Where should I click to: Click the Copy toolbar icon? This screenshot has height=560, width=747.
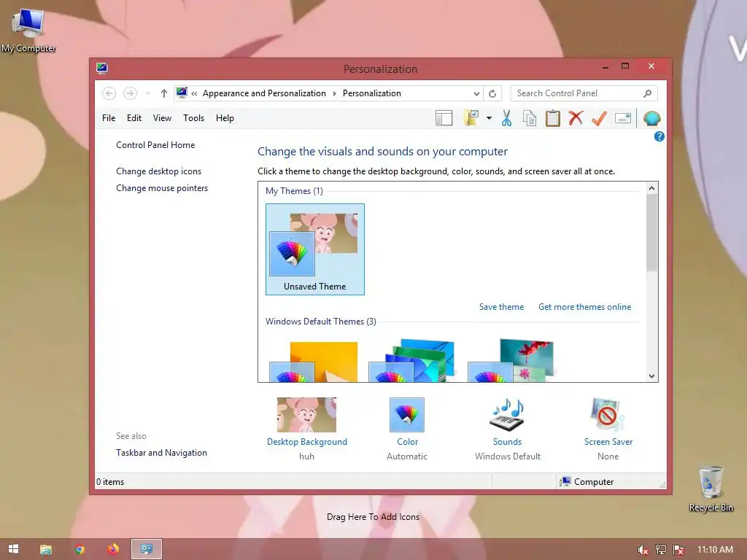pyautogui.click(x=530, y=118)
